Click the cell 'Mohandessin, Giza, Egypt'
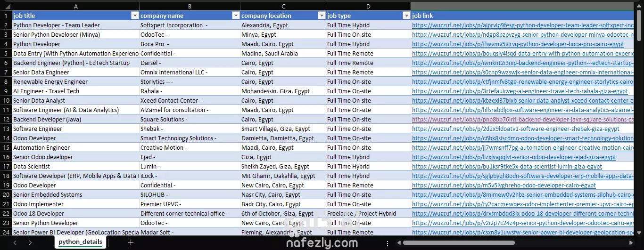This screenshot has height=250, width=644. click(x=283, y=91)
